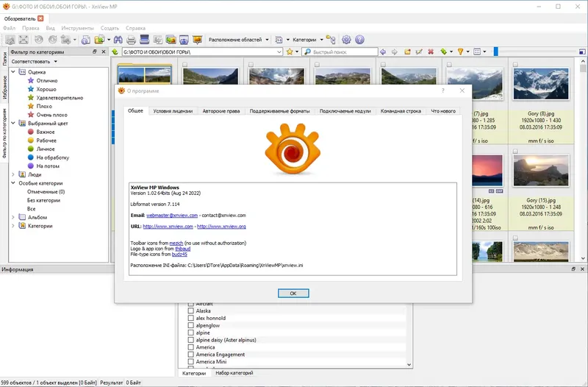Click the new folder icon
Screen dimensions: 588x387
407,52
